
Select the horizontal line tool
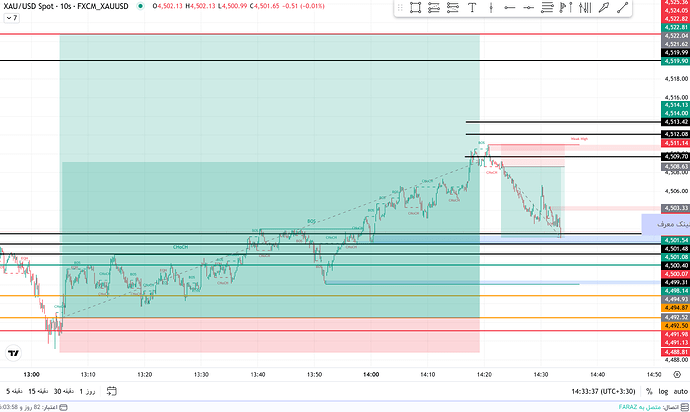(x=529, y=7)
